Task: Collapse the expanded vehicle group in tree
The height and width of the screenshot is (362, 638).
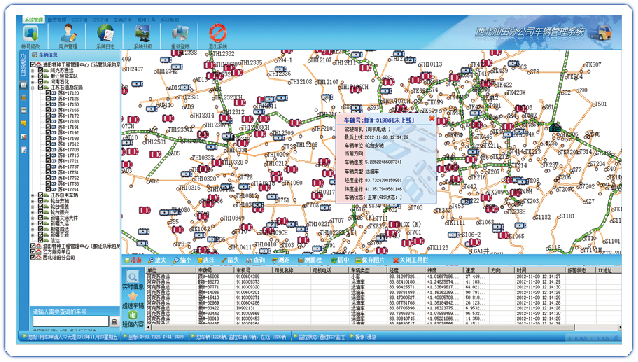Action: coord(33,87)
